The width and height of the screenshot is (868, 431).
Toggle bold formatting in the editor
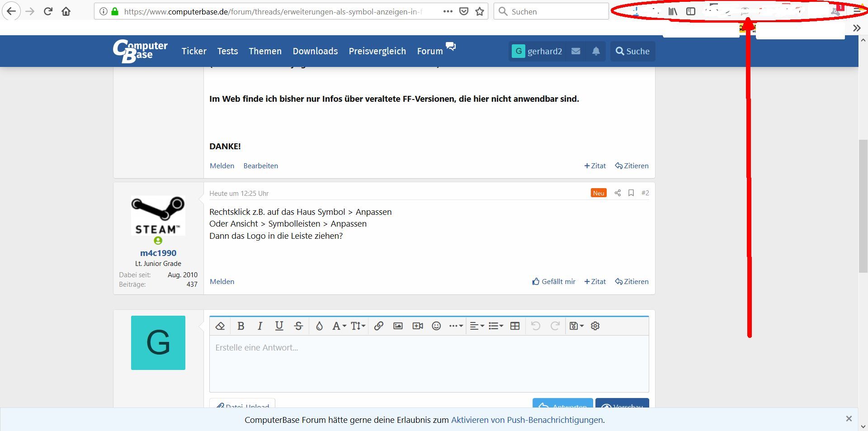click(241, 326)
